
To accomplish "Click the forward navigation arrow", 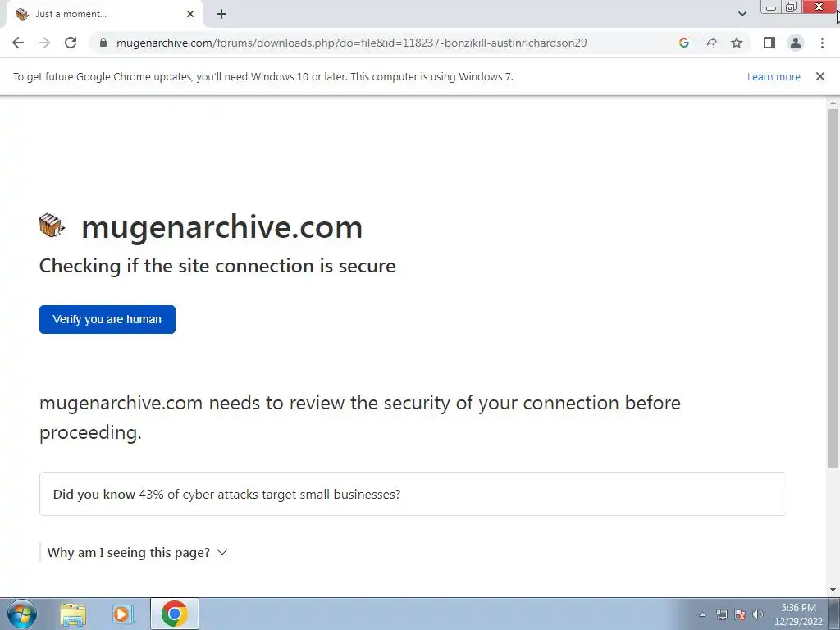I will 44,43.
